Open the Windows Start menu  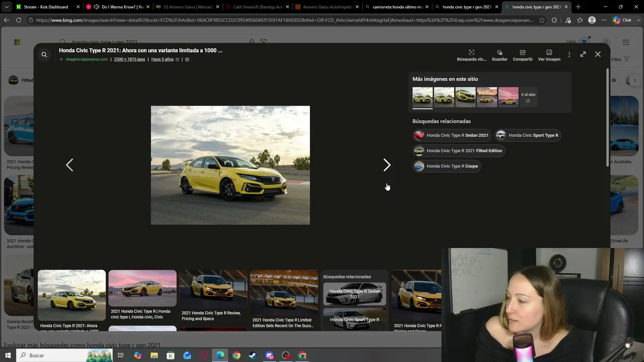pyautogui.click(x=8, y=355)
